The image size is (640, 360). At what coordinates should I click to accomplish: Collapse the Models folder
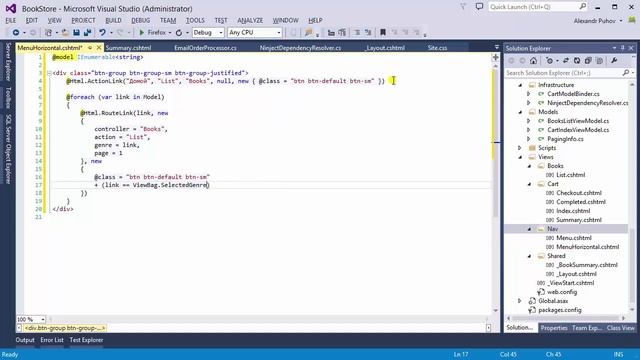tap(520, 112)
